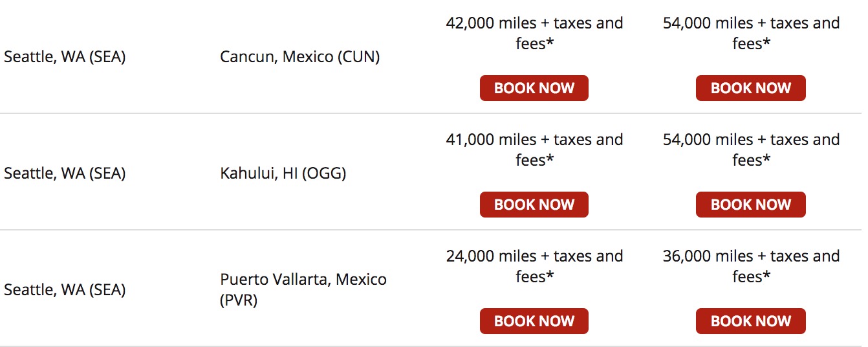
Task: Click BOOK NOW under the 42,000 miles Cancun fare
Action: [x=534, y=88]
